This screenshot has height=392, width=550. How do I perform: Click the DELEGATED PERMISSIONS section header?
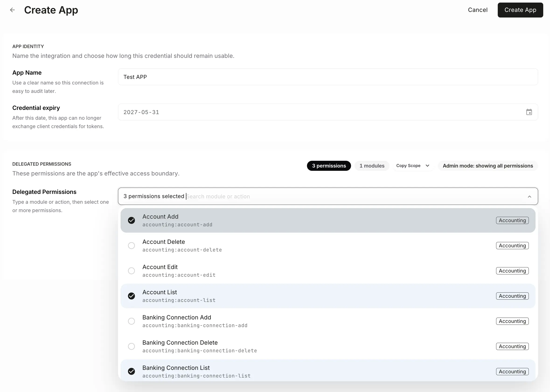[42, 164]
